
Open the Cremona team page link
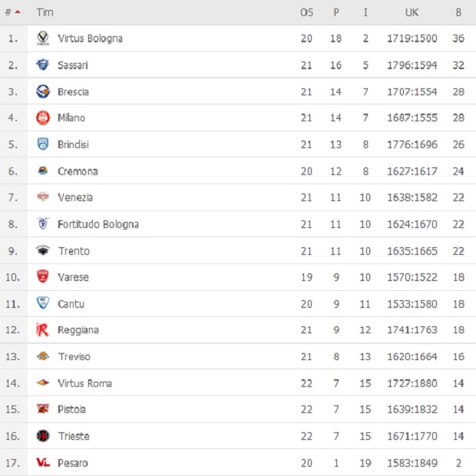tap(78, 171)
